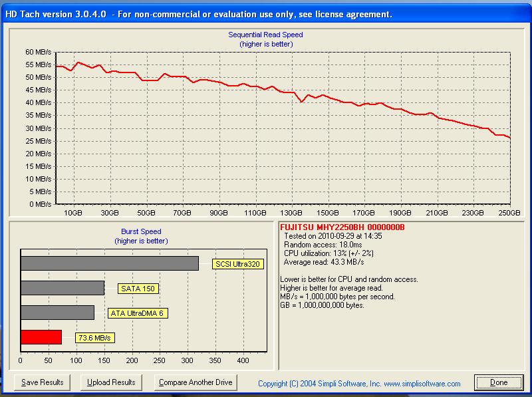The height and width of the screenshot is (397, 532).
Task: Click the Sequential Read Speed chart title
Action: coord(265,34)
